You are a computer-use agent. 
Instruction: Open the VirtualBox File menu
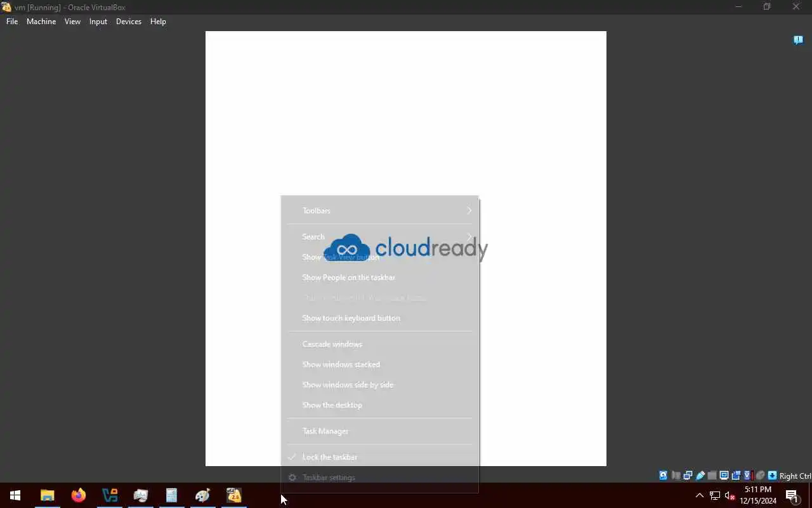pyautogui.click(x=12, y=21)
